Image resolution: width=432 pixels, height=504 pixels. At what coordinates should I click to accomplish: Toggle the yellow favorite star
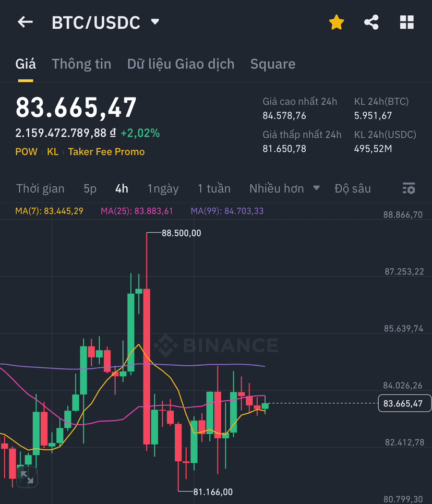(336, 22)
